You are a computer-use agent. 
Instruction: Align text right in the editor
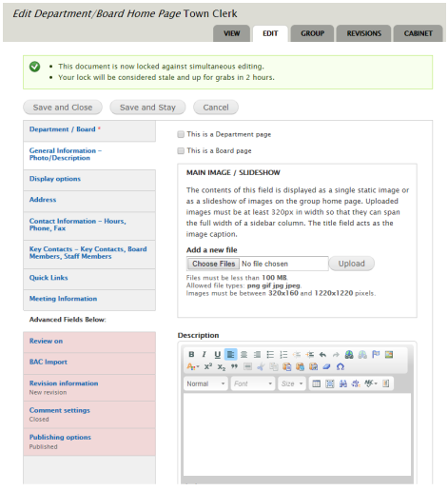tap(257, 354)
